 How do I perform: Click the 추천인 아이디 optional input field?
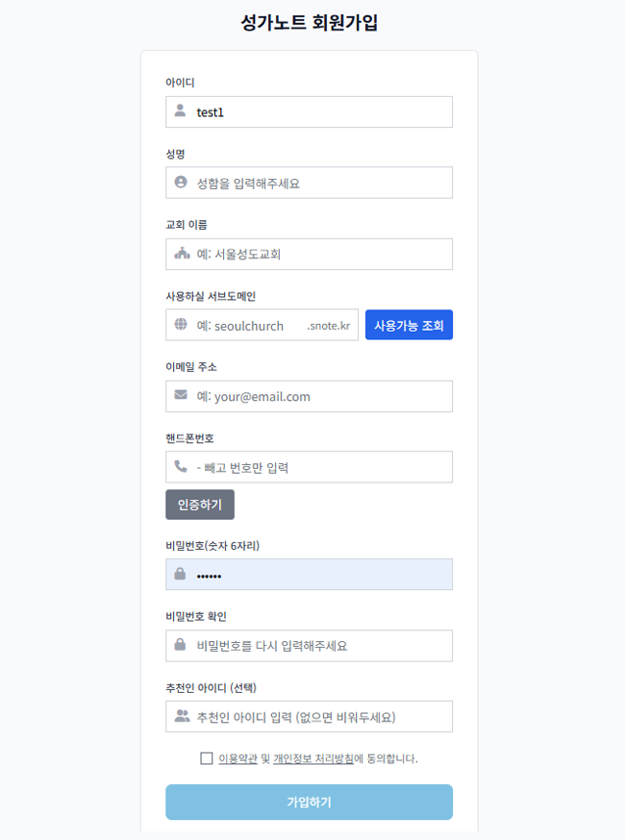(308, 716)
